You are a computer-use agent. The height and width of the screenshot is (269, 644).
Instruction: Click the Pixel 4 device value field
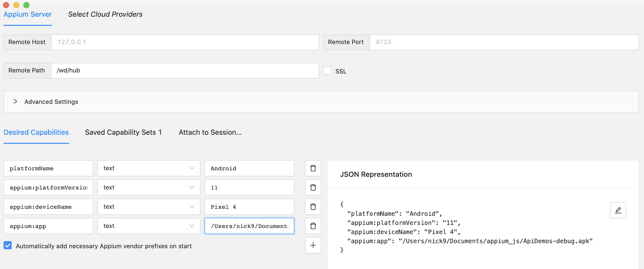pos(249,207)
